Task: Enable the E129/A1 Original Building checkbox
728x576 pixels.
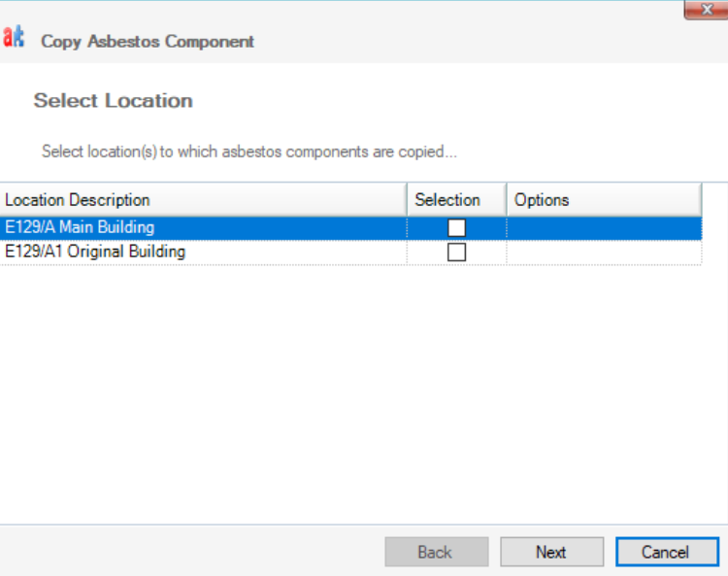Action: point(456,253)
